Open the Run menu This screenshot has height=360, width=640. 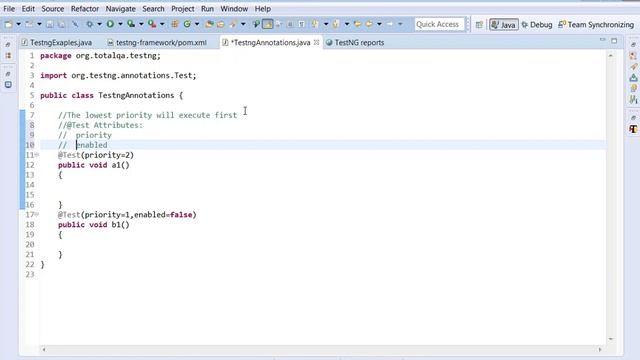207,9
